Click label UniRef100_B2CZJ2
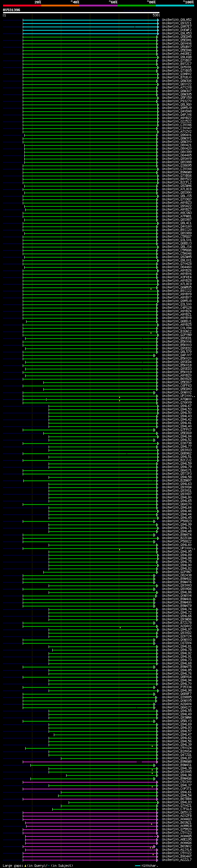The height and width of the screenshot is (868, 197). [x=176, y=460]
